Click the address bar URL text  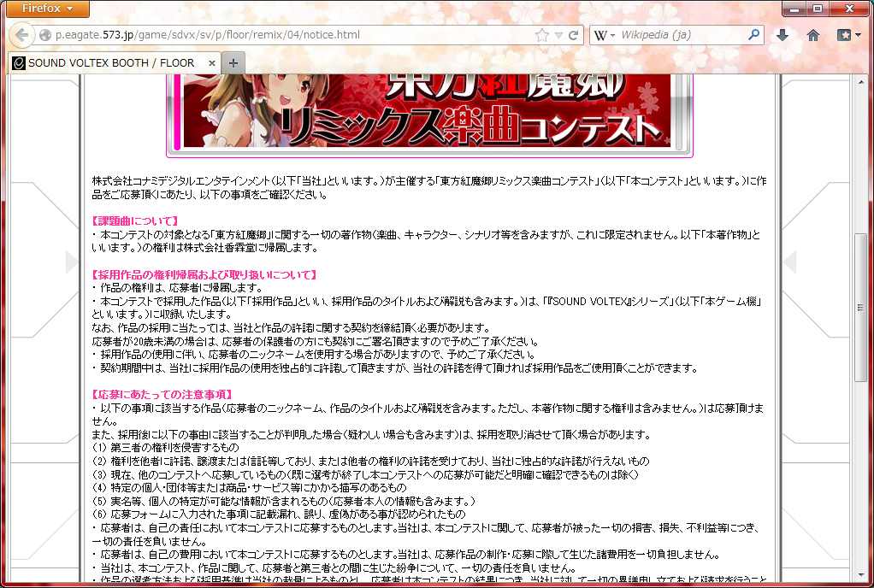(x=207, y=36)
